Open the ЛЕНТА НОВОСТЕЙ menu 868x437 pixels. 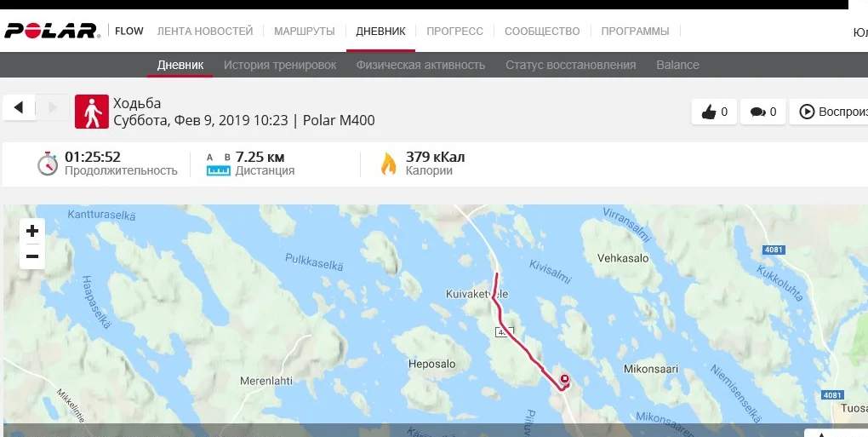(205, 31)
